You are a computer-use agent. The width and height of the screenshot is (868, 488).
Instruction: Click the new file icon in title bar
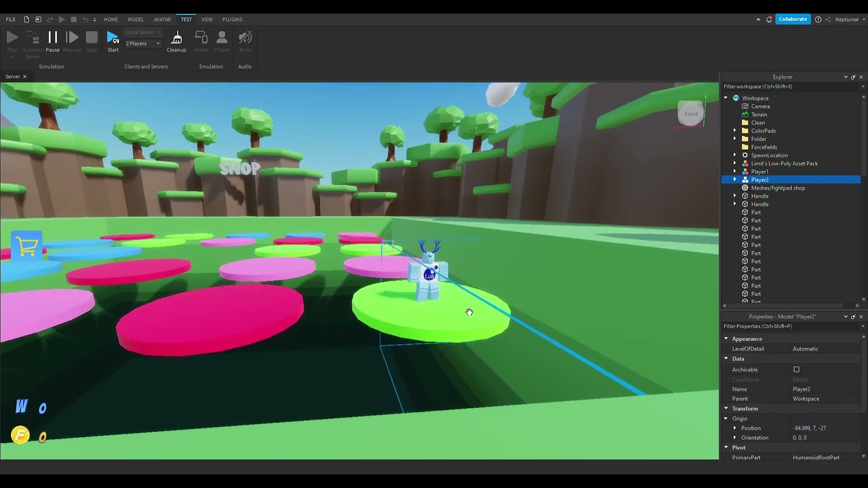tap(26, 20)
